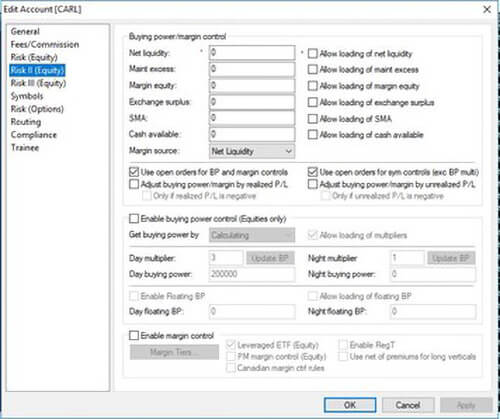Expand the Margin source dropdown

[x=252, y=151]
